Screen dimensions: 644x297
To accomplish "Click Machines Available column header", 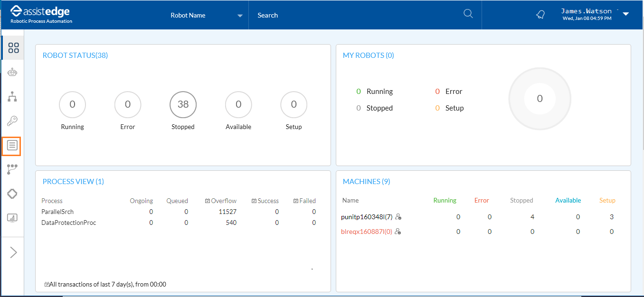I will pyautogui.click(x=568, y=200).
